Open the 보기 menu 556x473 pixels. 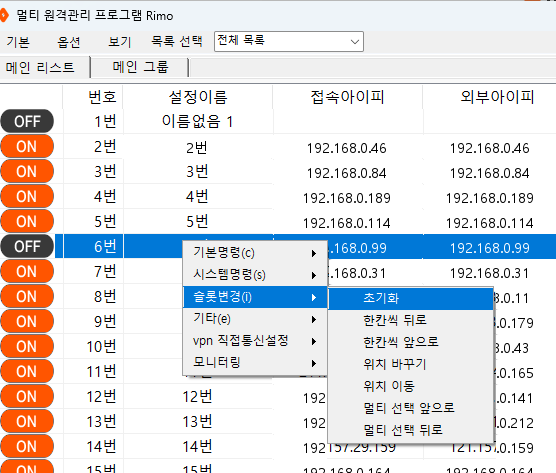(x=120, y=42)
